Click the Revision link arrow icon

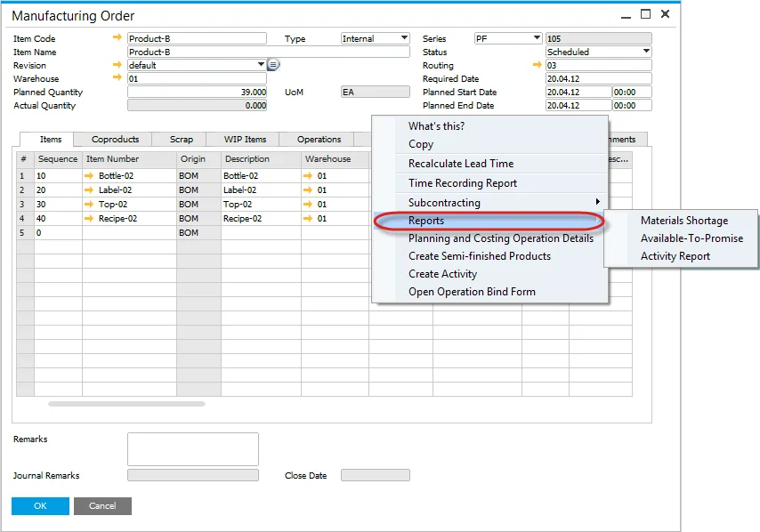(117, 65)
